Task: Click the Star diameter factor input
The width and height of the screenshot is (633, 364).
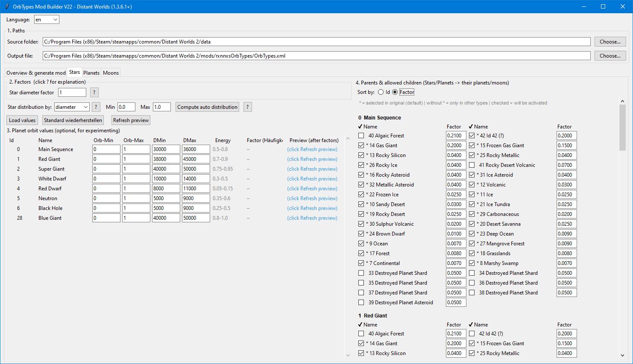Action: pyautogui.click(x=72, y=93)
